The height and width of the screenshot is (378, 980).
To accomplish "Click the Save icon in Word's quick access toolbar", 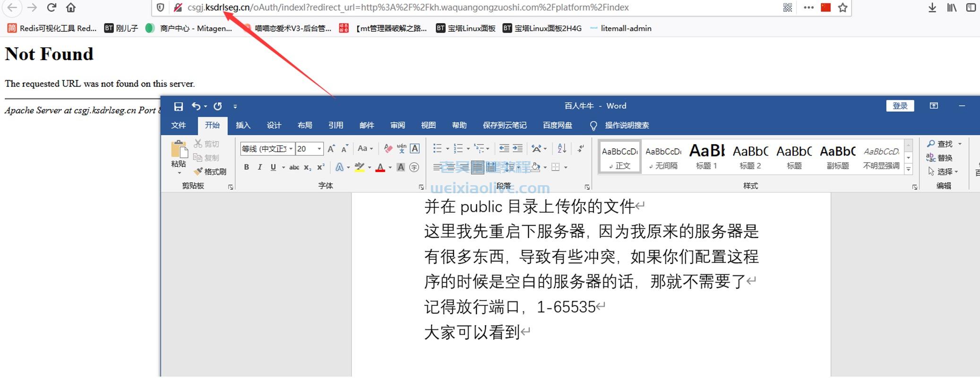I will [x=178, y=106].
